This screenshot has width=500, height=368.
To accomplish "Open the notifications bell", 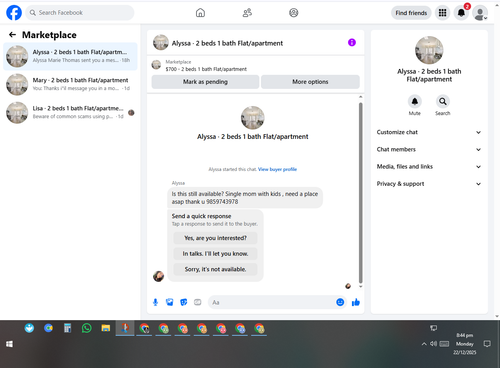I will point(461,13).
